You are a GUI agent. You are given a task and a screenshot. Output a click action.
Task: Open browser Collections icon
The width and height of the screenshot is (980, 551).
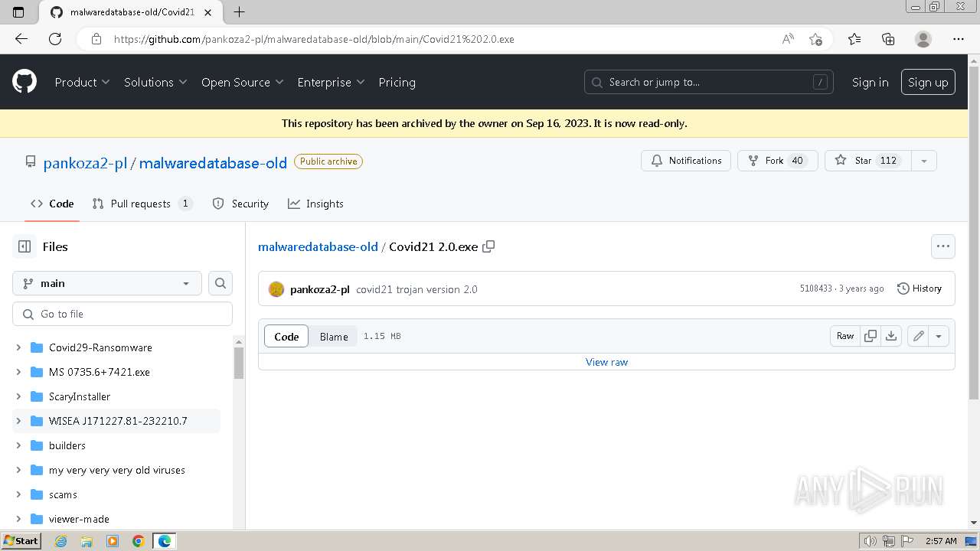pos(888,39)
